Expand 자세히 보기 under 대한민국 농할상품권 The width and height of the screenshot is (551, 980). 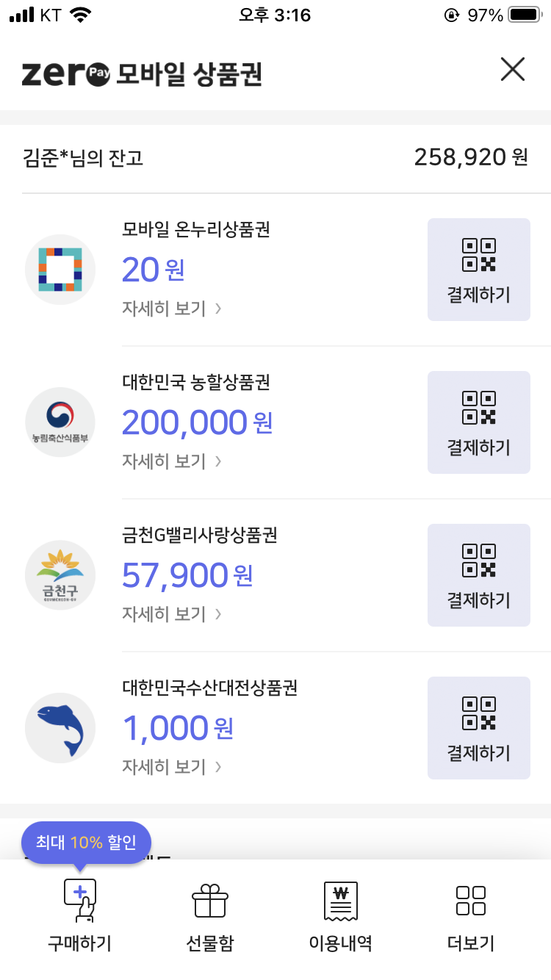tap(172, 461)
